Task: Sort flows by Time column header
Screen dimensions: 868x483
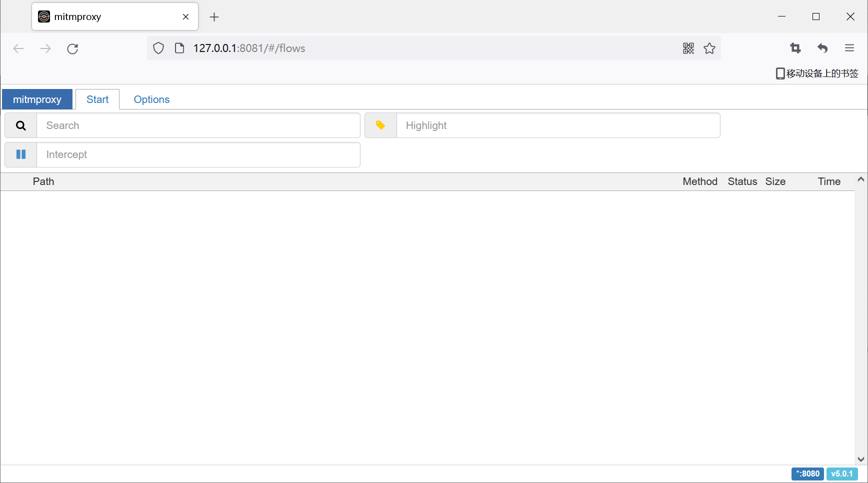Action: (829, 181)
